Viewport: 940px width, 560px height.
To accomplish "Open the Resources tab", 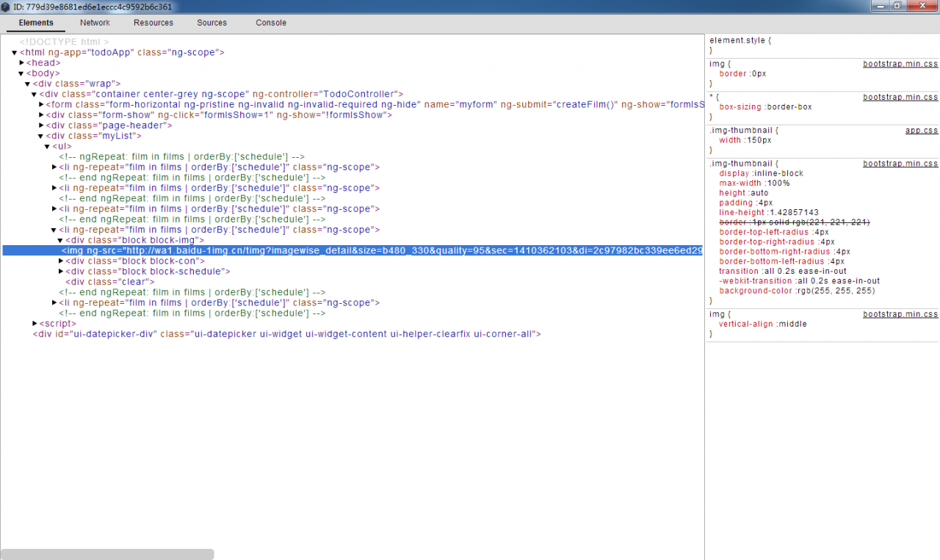I will coord(153,23).
